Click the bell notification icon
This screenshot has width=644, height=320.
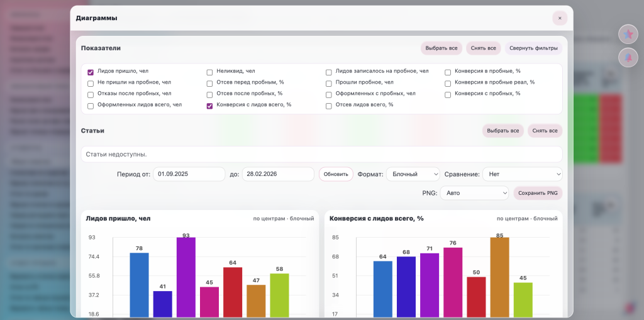(628, 57)
